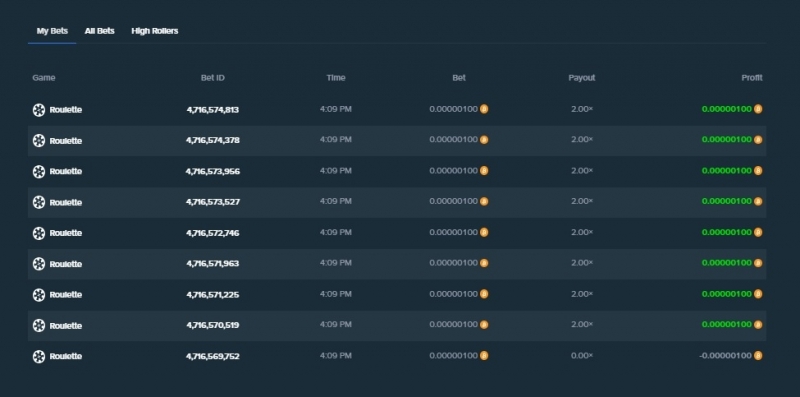The height and width of the screenshot is (397, 800).
Task: Click roulette wheel icon for bet 4,716,574,378
Action: [39, 140]
